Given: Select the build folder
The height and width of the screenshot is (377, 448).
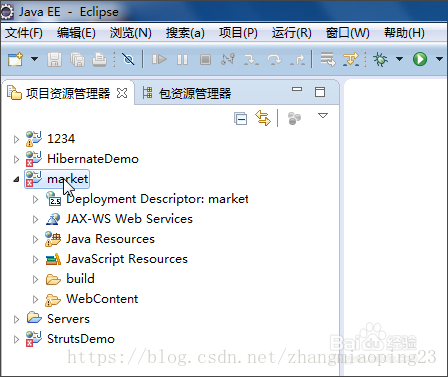Looking at the screenshot, I should coord(80,279).
